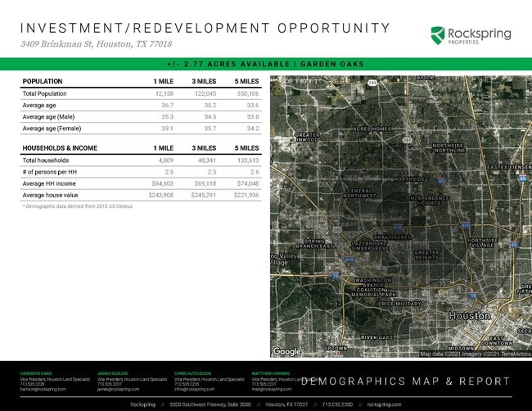Open the james@rockspring.com email link
This screenshot has width=532, height=411.
pyautogui.click(x=114, y=390)
